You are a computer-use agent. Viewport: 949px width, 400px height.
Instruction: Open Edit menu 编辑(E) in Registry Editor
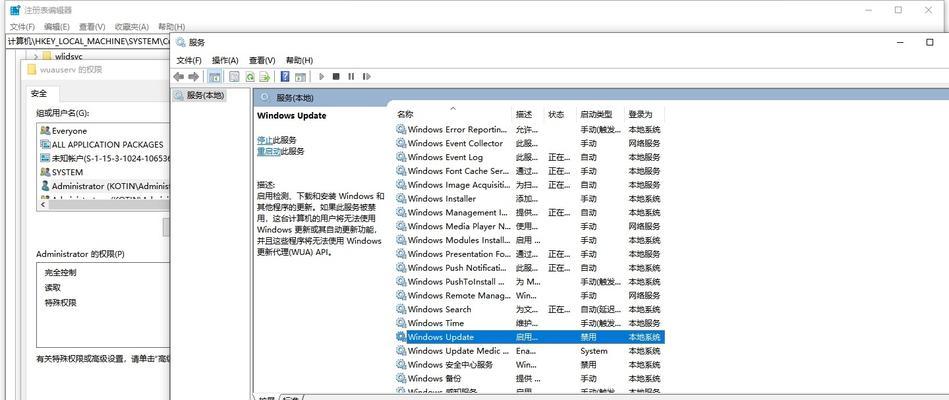(57, 27)
